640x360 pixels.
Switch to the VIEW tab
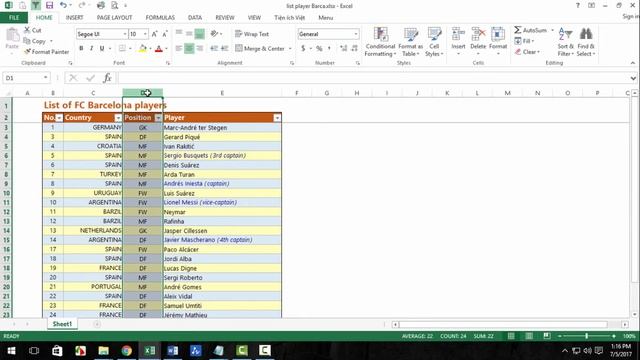point(254,18)
